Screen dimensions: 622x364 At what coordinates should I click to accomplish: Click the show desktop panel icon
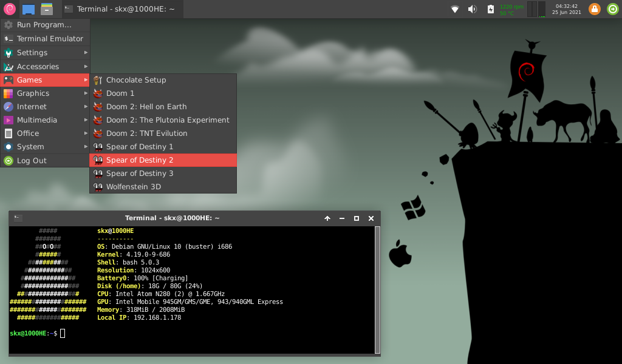pos(28,8)
